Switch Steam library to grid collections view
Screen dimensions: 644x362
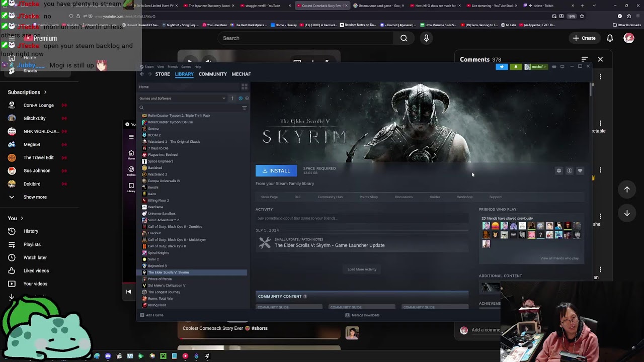pyautogui.click(x=245, y=86)
